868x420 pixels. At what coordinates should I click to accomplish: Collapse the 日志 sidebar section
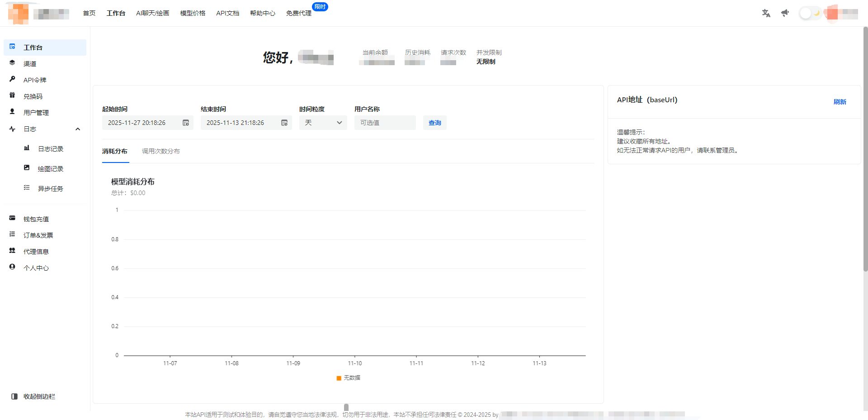click(78, 129)
